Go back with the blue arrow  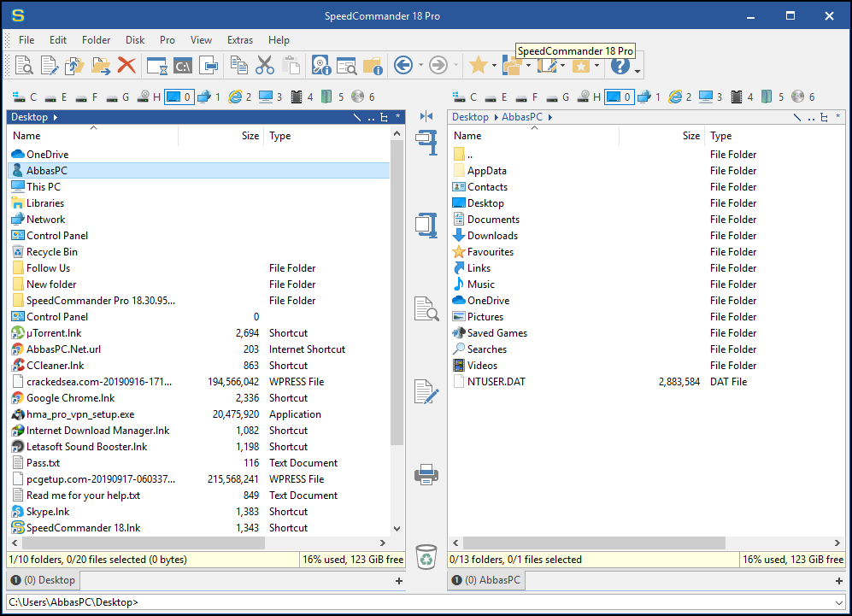pyautogui.click(x=403, y=66)
